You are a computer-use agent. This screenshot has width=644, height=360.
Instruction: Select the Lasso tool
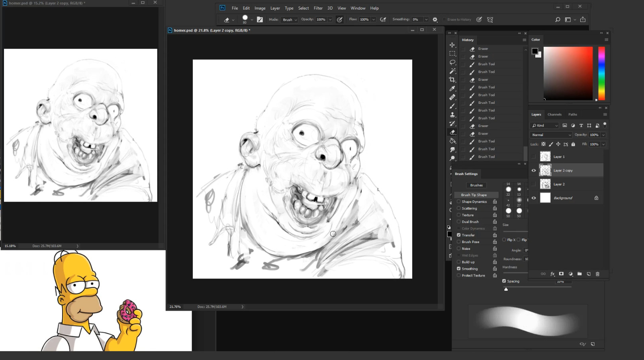point(452,62)
